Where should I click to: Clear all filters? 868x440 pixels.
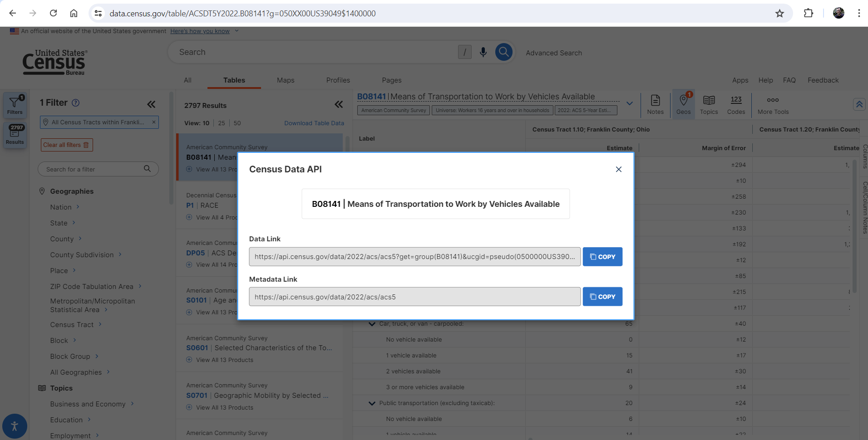[x=67, y=145]
